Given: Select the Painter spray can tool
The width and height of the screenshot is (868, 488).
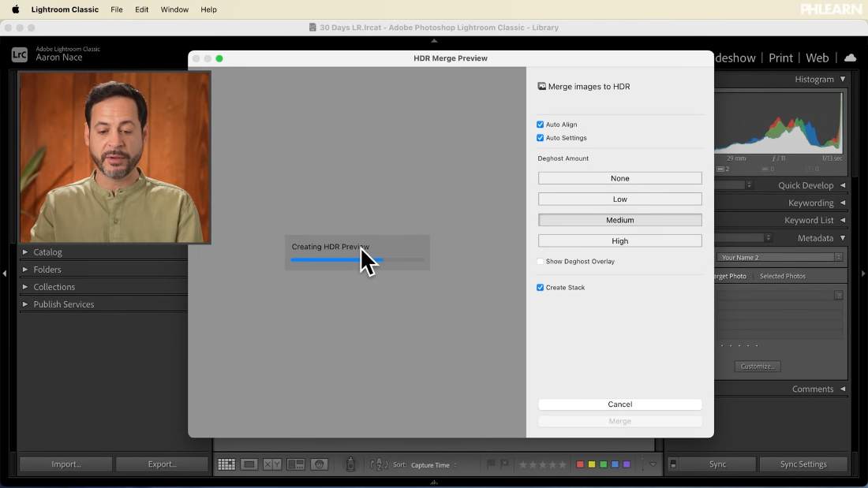Looking at the screenshot, I should [x=350, y=464].
